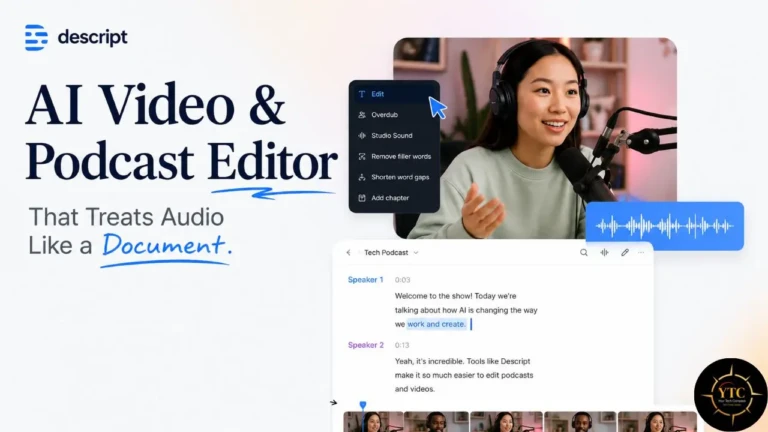Open search in the transcript panel

point(583,253)
